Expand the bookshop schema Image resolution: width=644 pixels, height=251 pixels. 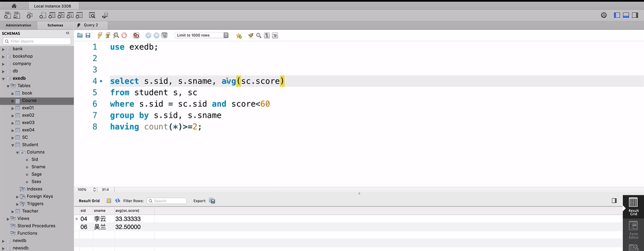pyautogui.click(x=3, y=57)
